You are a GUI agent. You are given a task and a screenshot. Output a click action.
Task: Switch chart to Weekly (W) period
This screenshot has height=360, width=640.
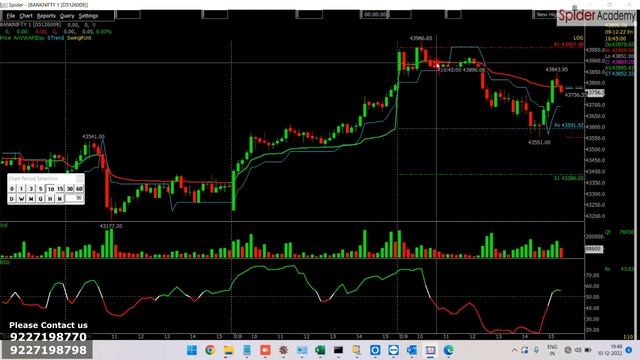21,198
